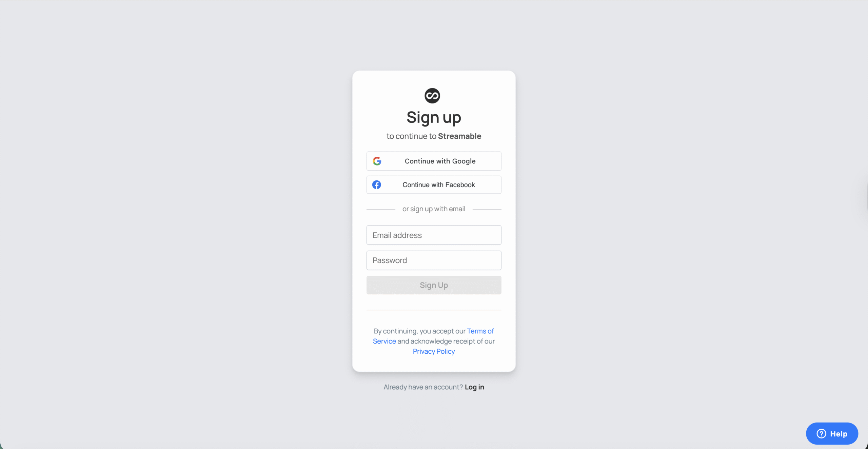Click the bold Streamable word in the subtitle

point(459,136)
